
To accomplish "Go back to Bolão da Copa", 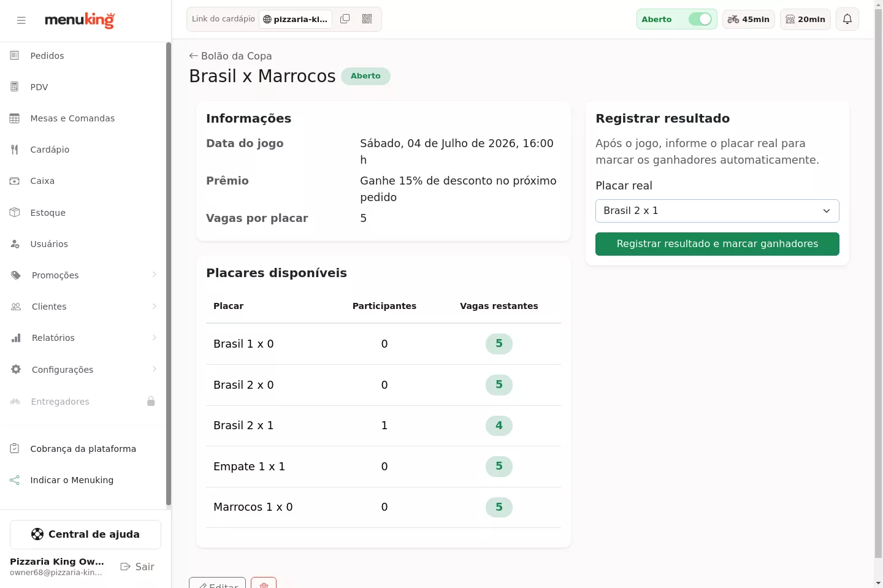I will (231, 56).
